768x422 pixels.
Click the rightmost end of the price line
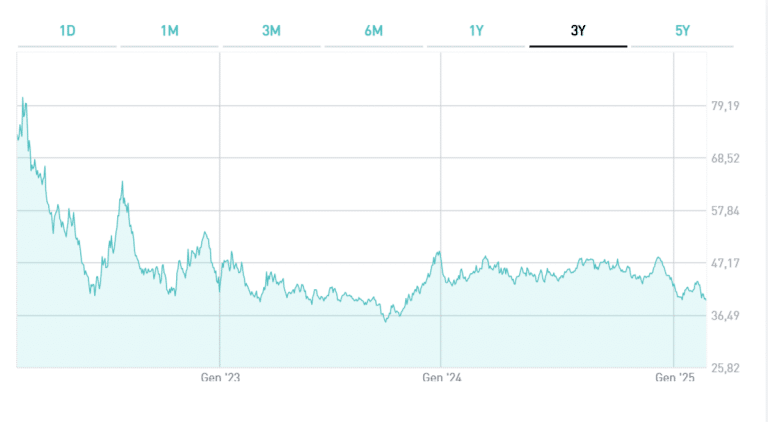click(x=705, y=299)
